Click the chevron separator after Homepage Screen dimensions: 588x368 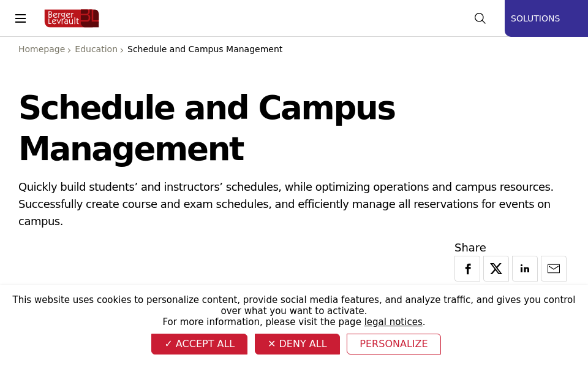click(x=69, y=50)
